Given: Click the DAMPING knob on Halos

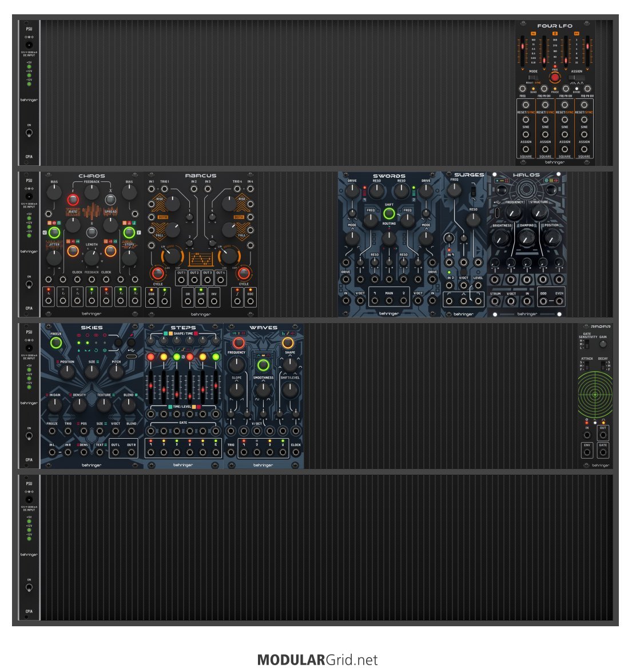Looking at the screenshot, I should [x=527, y=237].
